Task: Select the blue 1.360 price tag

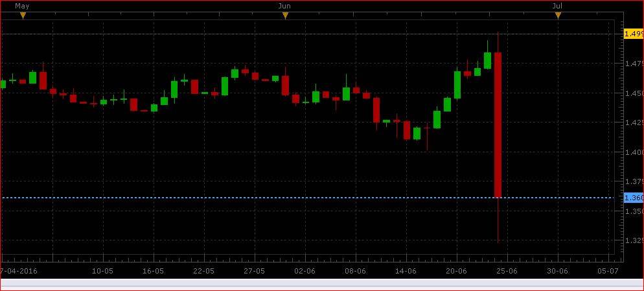Action: point(632,198)
